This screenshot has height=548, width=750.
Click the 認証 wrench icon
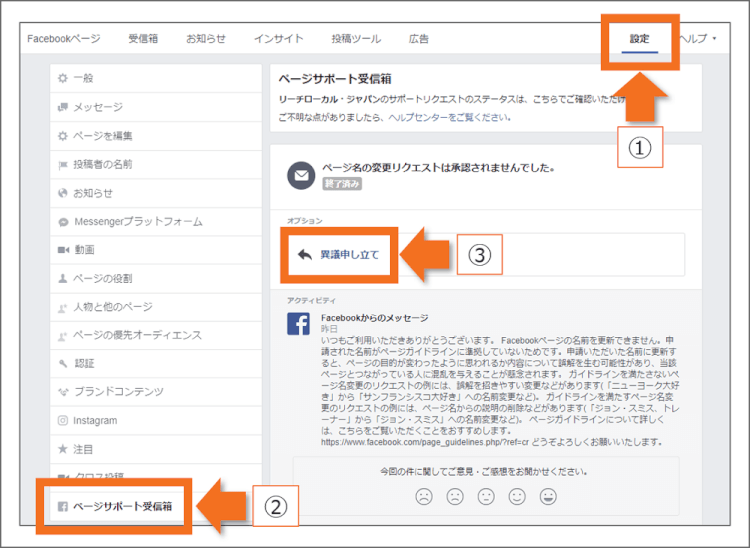click(63, 364)
